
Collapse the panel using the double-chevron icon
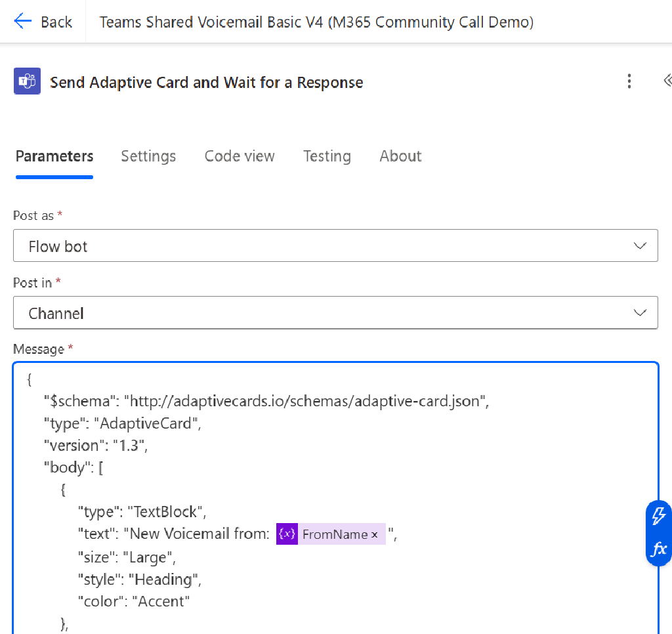666,80
